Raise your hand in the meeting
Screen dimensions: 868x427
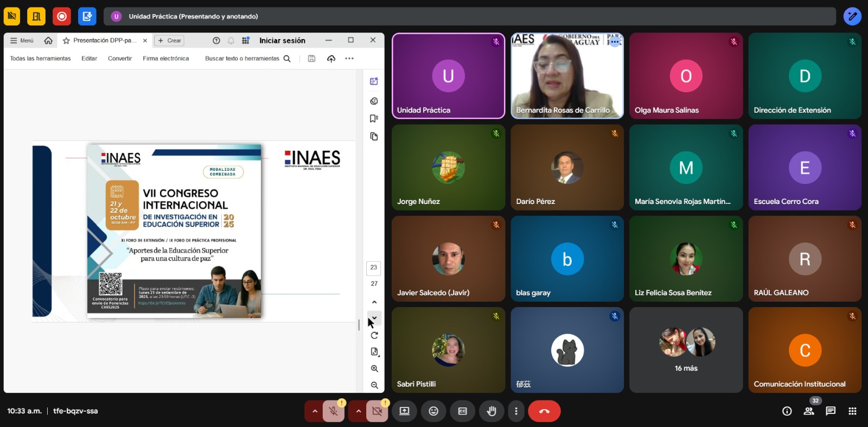coord(492,411)
